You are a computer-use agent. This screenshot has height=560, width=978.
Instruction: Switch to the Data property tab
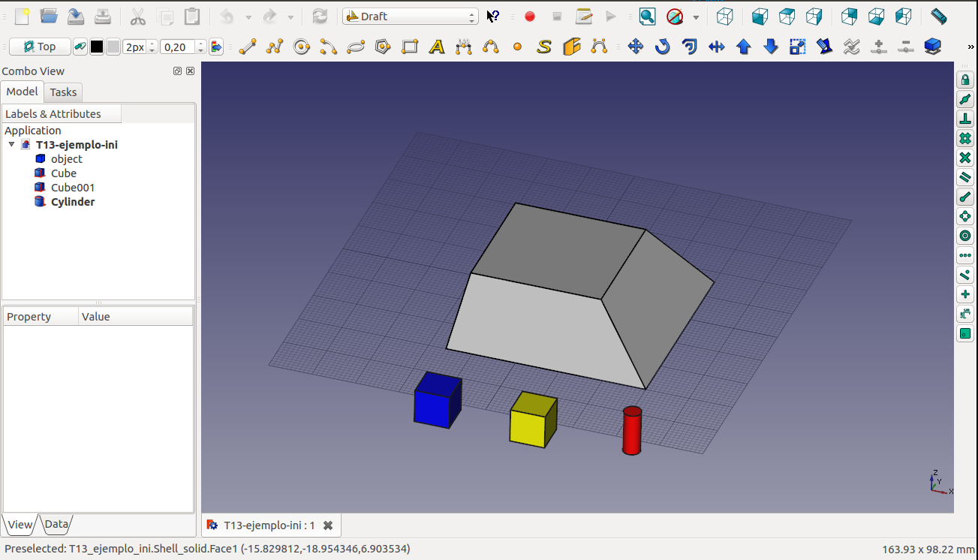[56, 525]
